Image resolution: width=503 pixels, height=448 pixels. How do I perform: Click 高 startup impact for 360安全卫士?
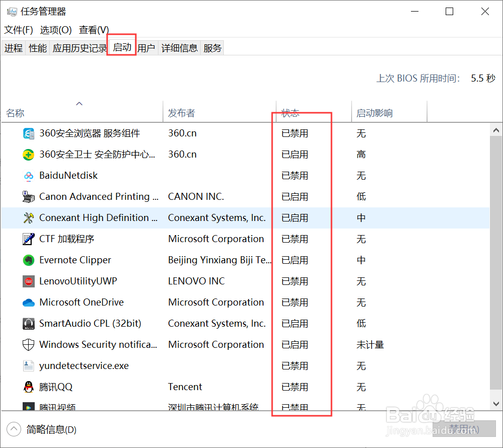[361, 155]
